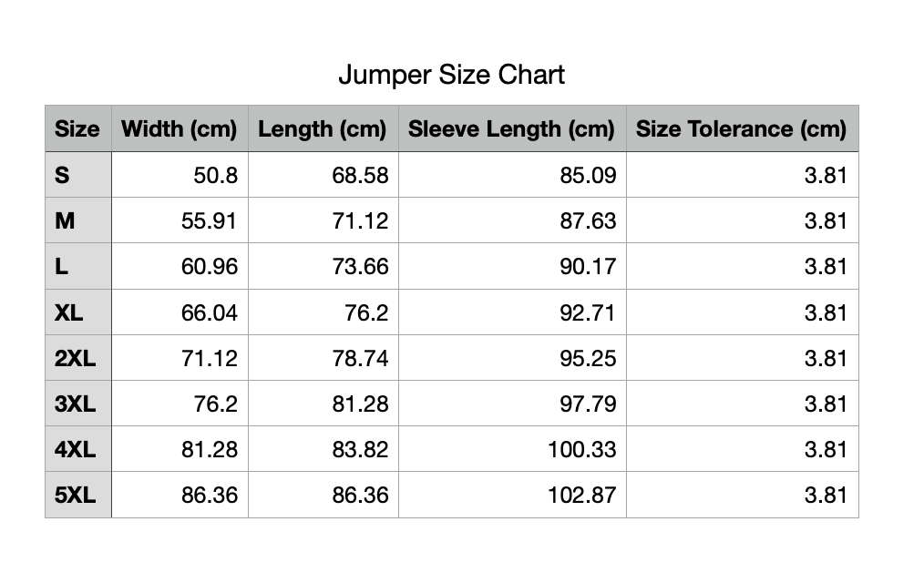
Task: Click the 5XL row label
Action: [75, 495]
